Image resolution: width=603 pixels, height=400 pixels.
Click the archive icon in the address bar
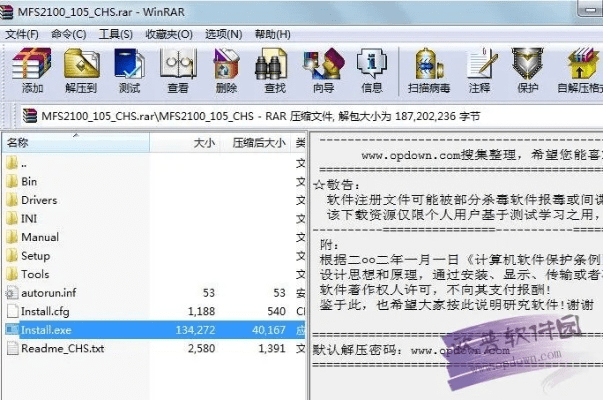pos(30,116)
